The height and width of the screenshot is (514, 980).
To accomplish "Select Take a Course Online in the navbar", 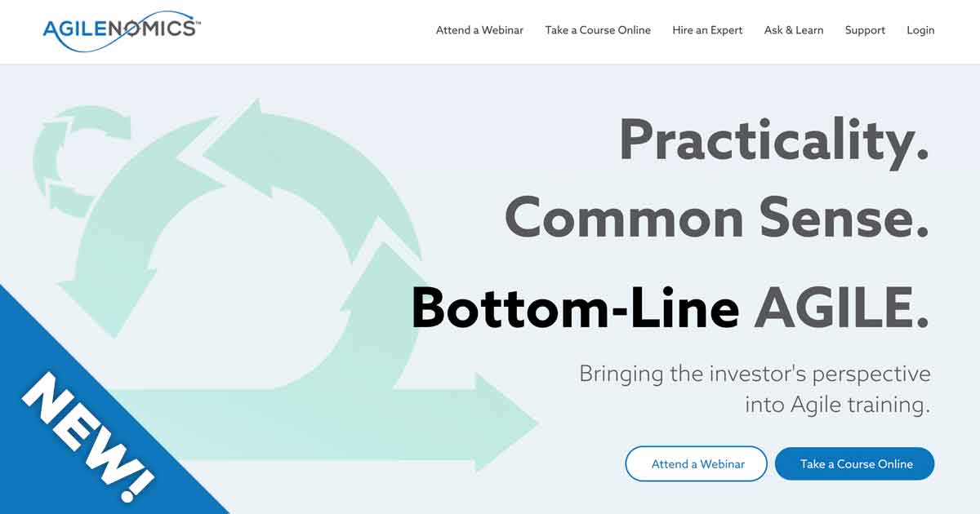I will [x=598, y=30].
